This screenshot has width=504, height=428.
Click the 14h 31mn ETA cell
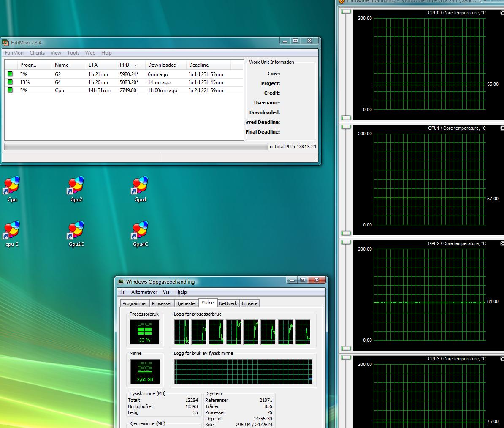tap(99, 90)
